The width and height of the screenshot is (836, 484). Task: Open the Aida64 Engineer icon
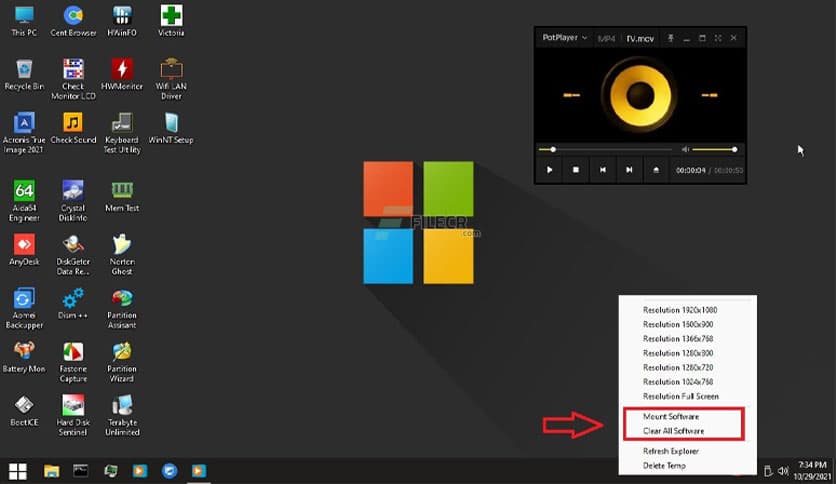pyautogui.click(x=24, y=191)
